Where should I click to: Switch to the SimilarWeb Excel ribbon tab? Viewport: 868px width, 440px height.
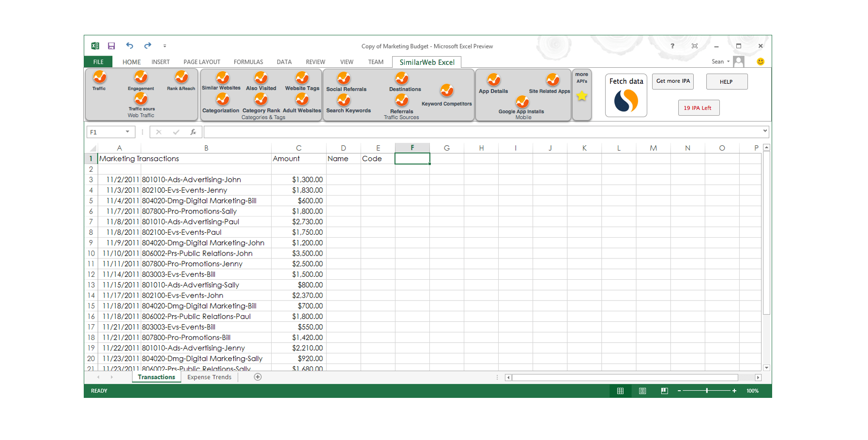click(x=426, y=61)
